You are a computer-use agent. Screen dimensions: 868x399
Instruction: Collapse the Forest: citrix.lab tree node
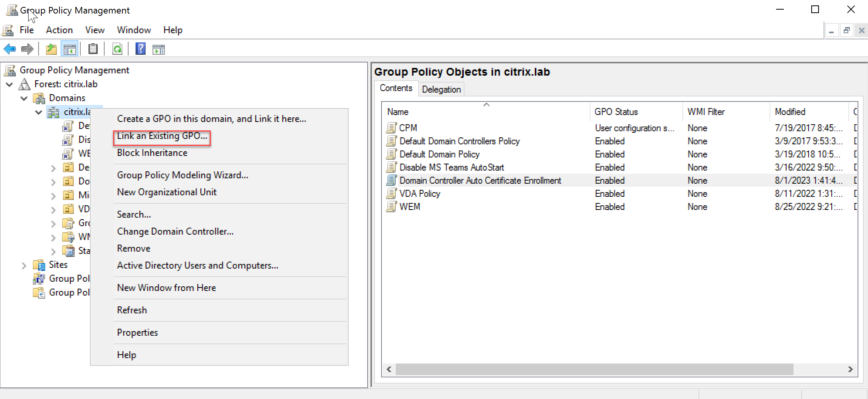pyautogui.click(x=10, y=85)
